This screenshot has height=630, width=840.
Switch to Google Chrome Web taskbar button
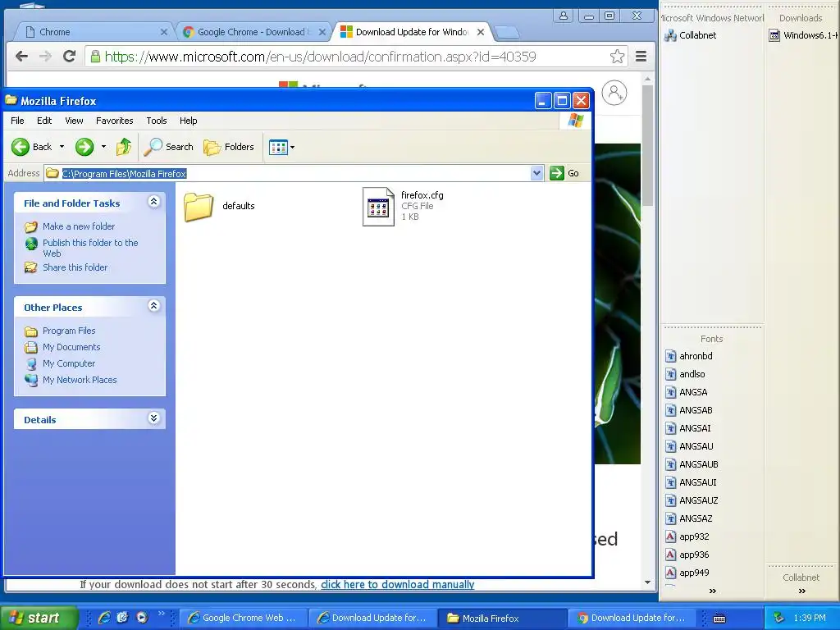coord(243,618)
